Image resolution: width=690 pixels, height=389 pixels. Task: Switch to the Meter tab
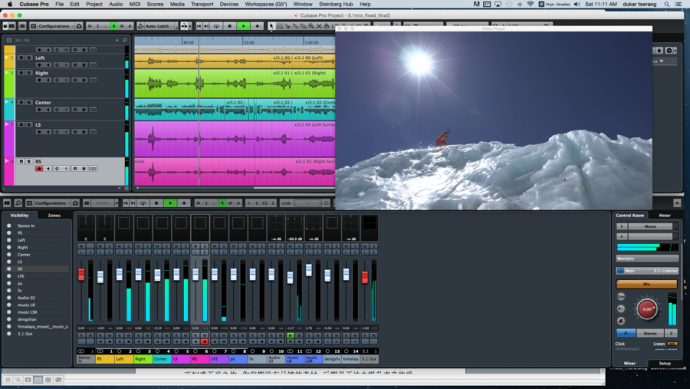(x=664, y=216)
